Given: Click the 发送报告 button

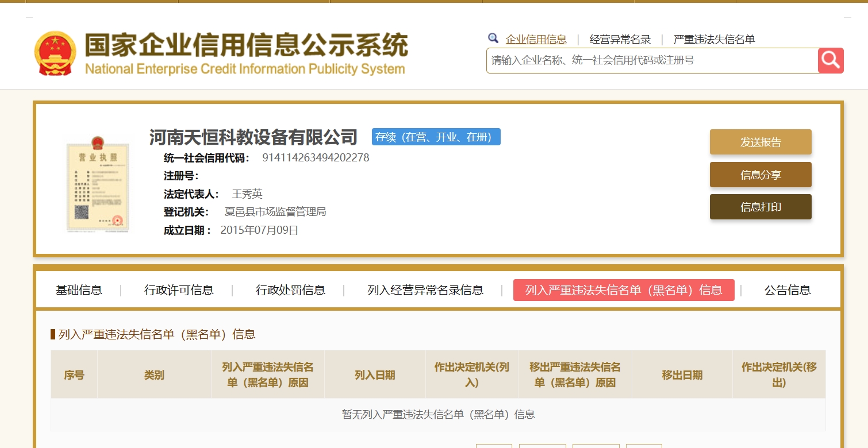Looking at the screenshot, I should pos(761,142).
